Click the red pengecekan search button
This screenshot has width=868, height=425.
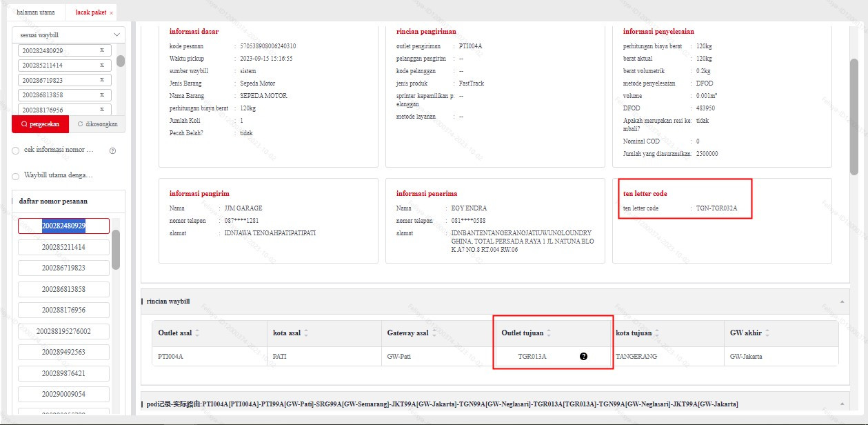coord(41,124)
